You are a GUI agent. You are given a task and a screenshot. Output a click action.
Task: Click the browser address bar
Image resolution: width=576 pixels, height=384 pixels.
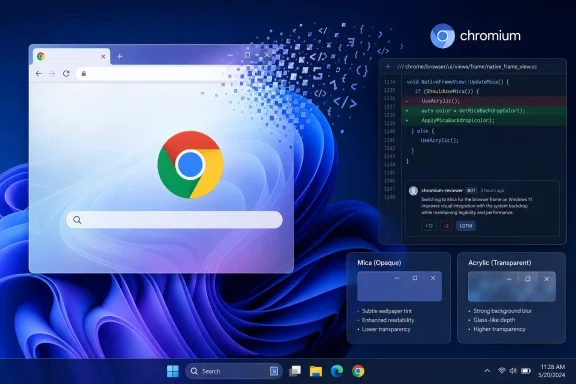pos(154,74)
